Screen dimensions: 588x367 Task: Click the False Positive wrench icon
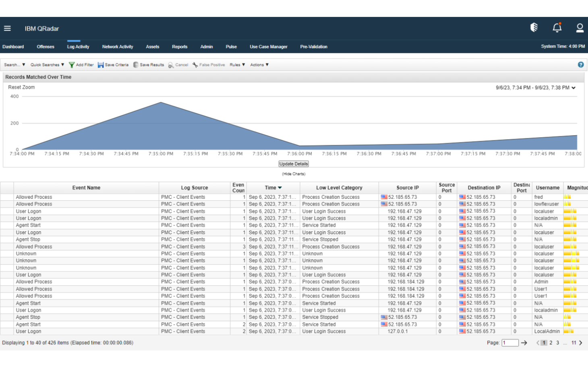(195, 65)
